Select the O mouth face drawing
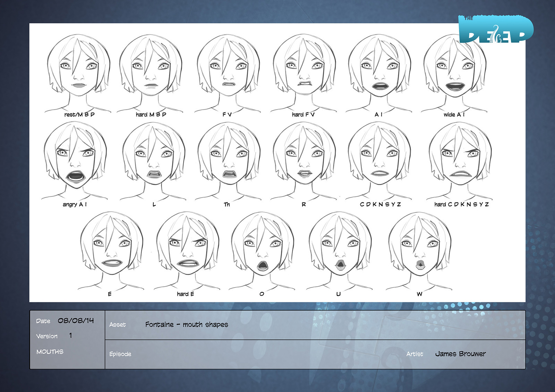 tap(262, 250)
